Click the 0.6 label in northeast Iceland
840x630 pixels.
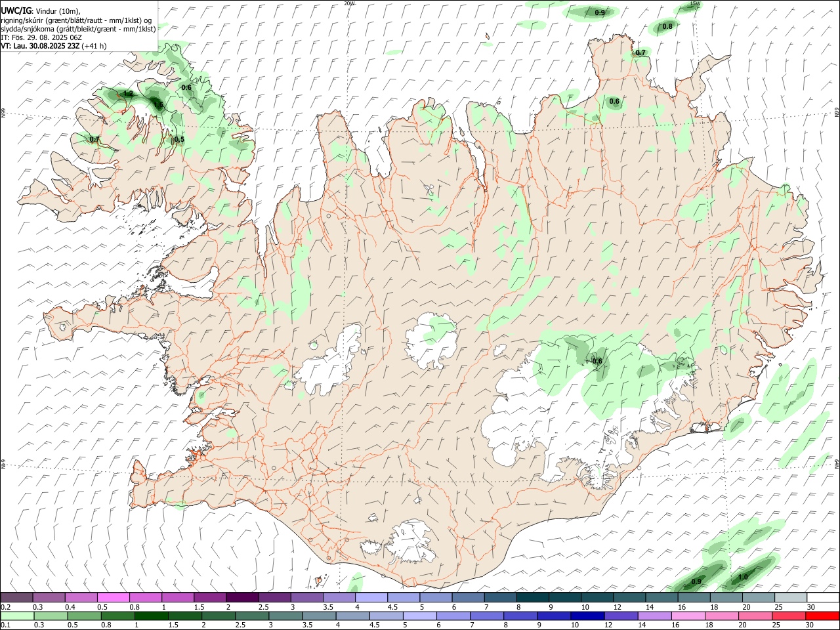tap(614, 101)
